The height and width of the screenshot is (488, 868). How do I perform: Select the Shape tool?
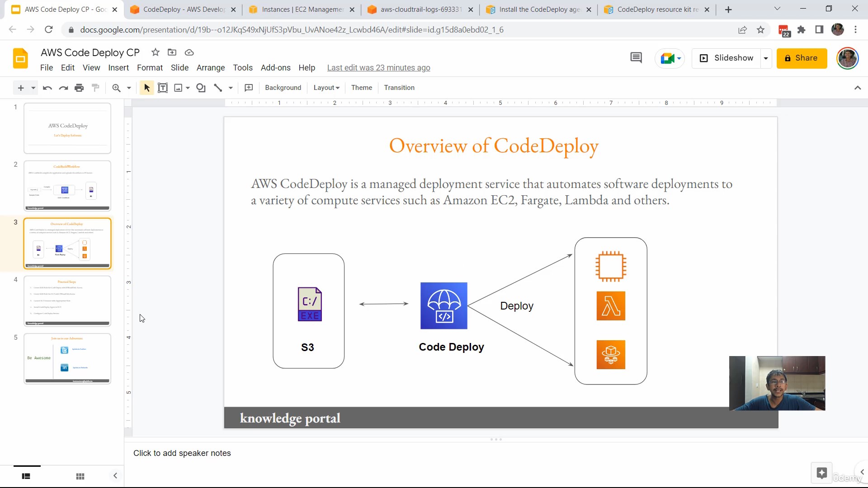pyautogui.click(x=201, y=88)
